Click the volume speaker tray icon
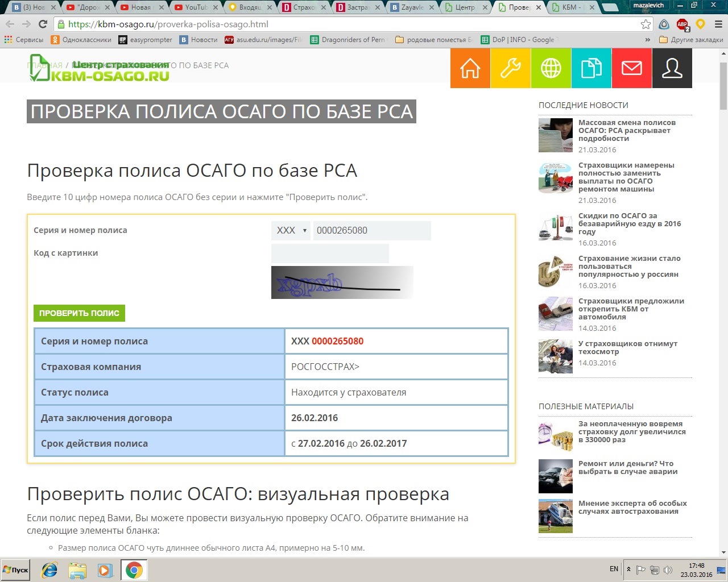 pyautogui.click(x=668, y=570)
